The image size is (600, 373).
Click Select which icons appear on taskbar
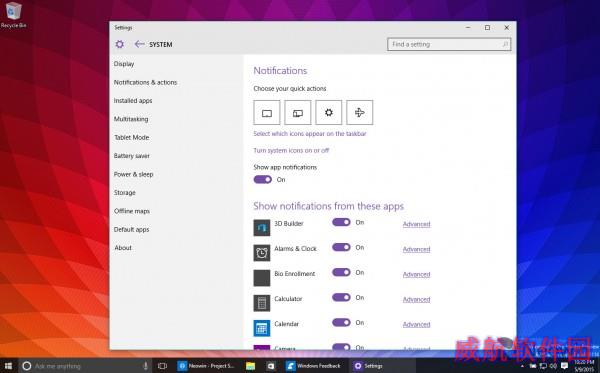(310, 134)
